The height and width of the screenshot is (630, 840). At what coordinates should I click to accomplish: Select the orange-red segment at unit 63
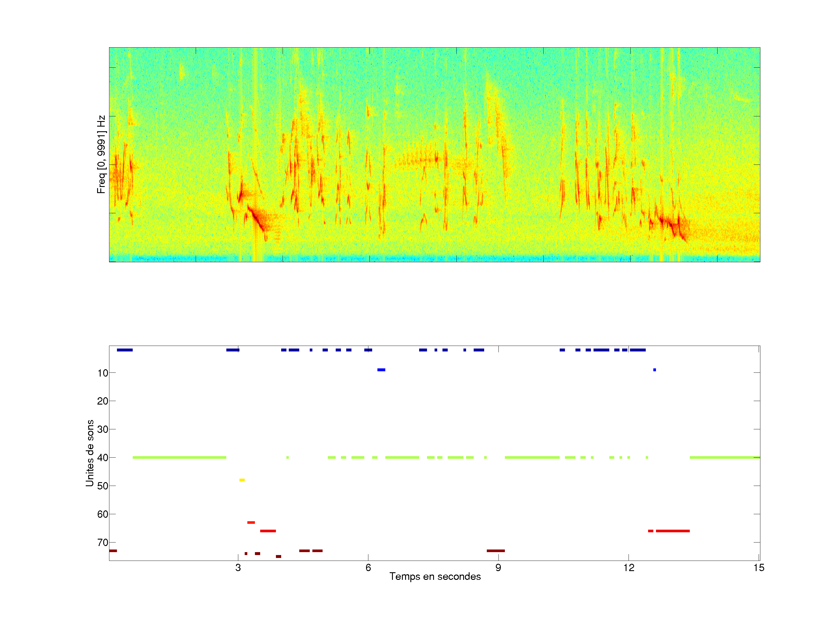point(251,523)
